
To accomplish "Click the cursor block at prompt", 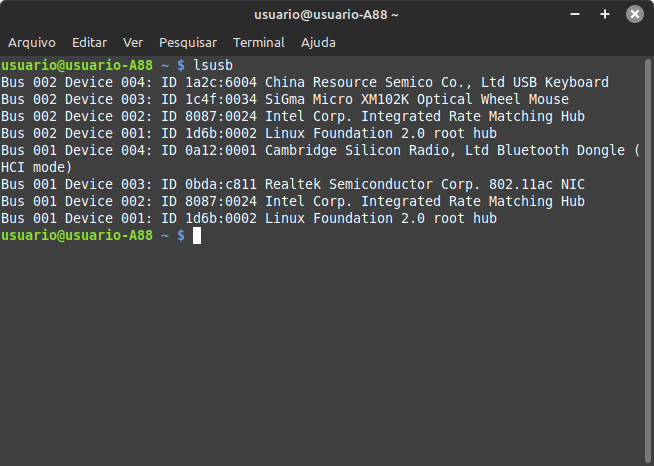I will [197, 235].
